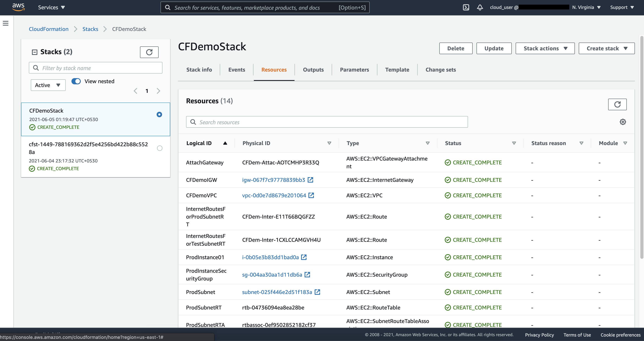Open external link icon for igw-067f7c97778839bb3
Viewport: 644px width, 341px height.
coord(310,180)
